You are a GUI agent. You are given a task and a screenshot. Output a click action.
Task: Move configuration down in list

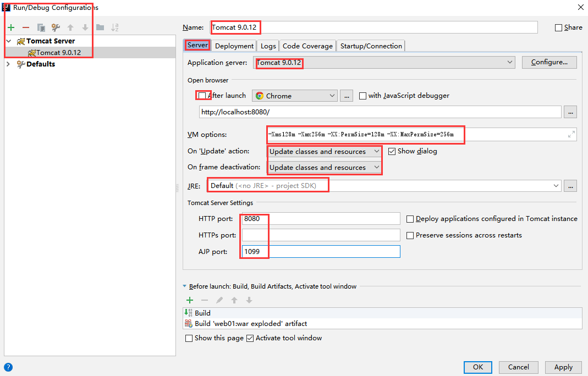[x=85, y=27]
